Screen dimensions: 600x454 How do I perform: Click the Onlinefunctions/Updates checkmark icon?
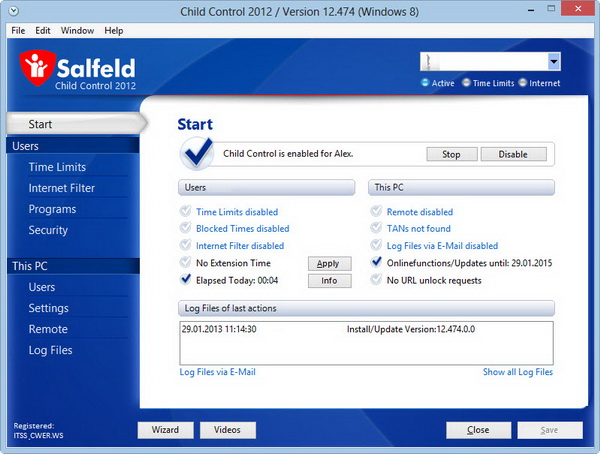point(376,263)
